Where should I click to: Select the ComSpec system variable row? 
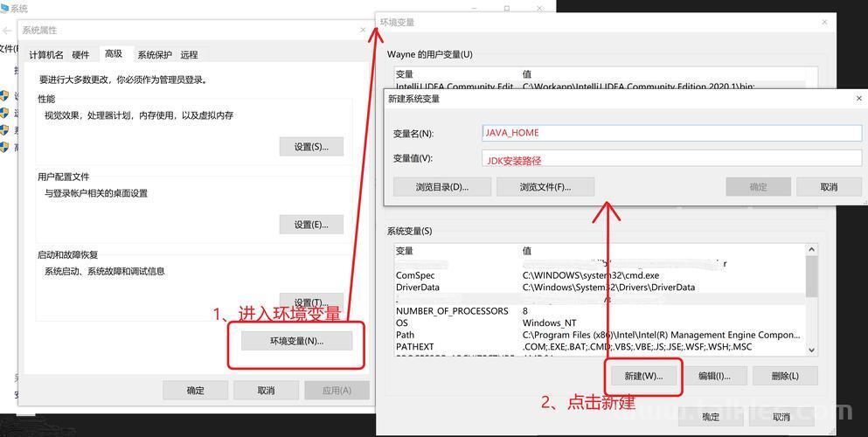tap(600, 275)
